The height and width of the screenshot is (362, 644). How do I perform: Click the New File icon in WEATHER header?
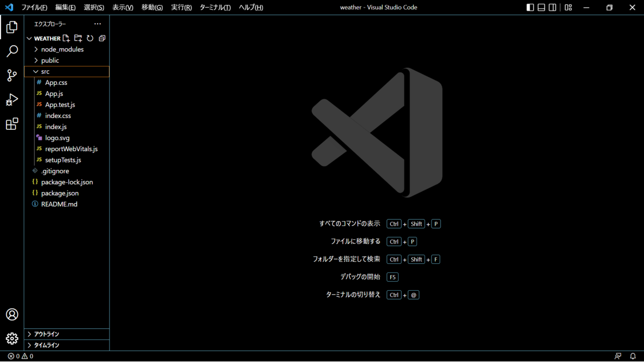coord(66,38)
